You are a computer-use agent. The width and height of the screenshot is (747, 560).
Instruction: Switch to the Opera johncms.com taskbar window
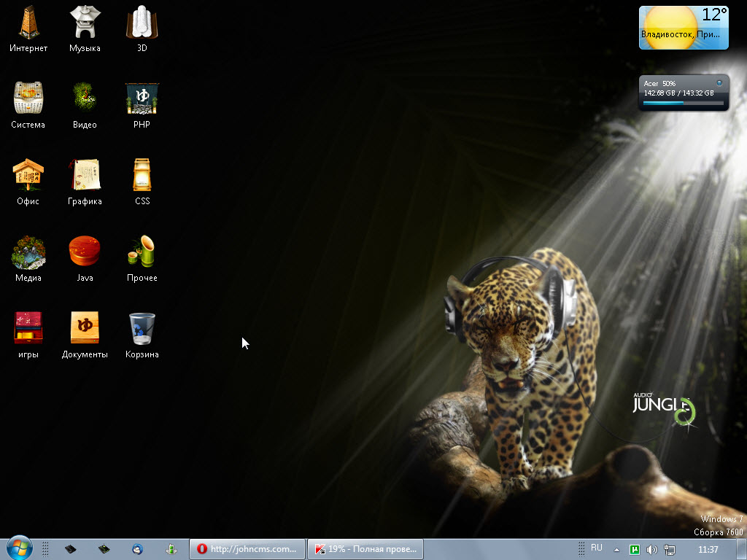[x=247, y=549]
